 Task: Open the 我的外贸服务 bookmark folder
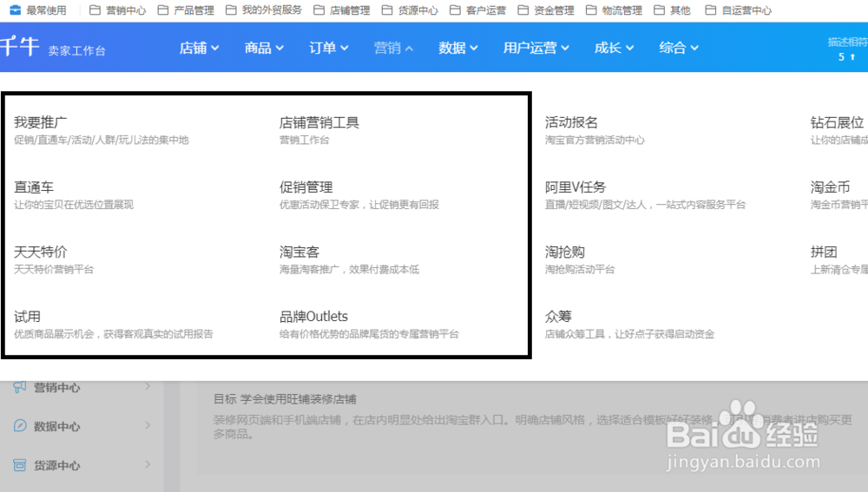264,10
